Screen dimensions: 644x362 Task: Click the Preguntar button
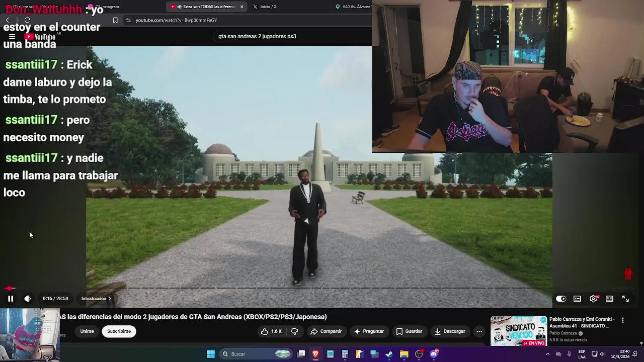[x=369, y=331]
